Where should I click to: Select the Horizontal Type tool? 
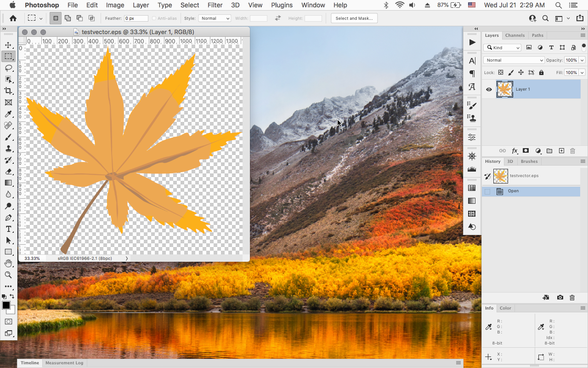click(8, 229)
